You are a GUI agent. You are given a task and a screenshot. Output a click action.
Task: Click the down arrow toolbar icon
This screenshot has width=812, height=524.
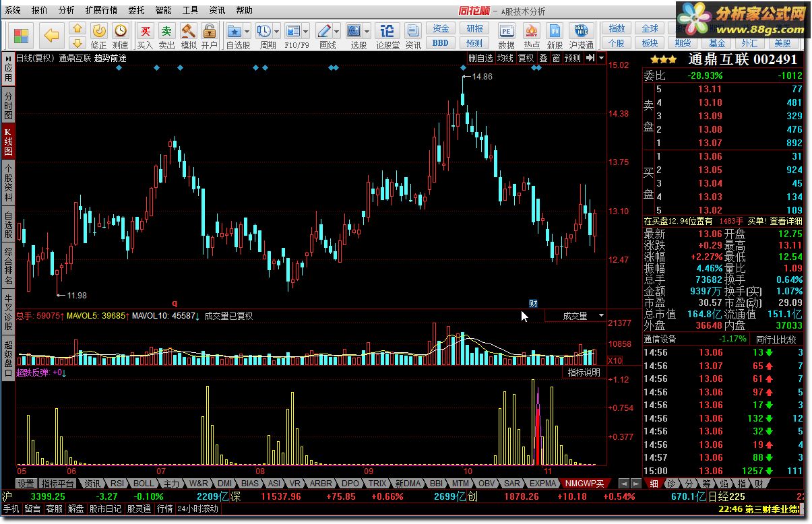pyautogui.click(x=77, y=42)
